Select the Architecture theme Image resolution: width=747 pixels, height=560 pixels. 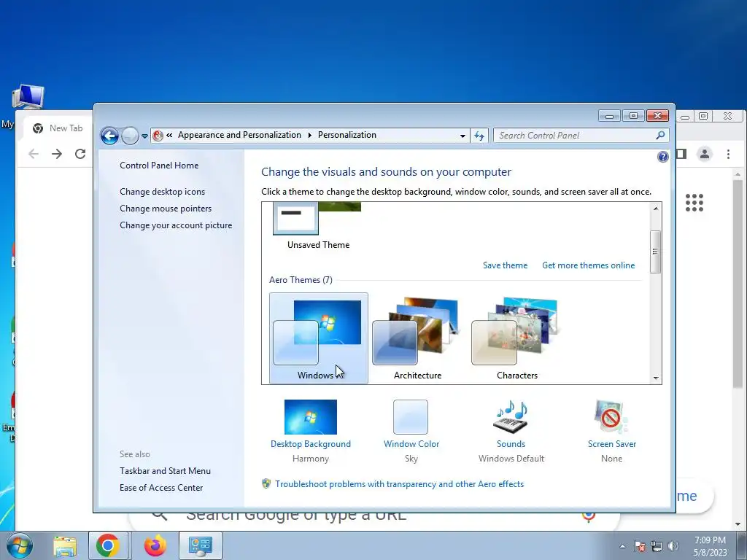(x=417, y=338)
